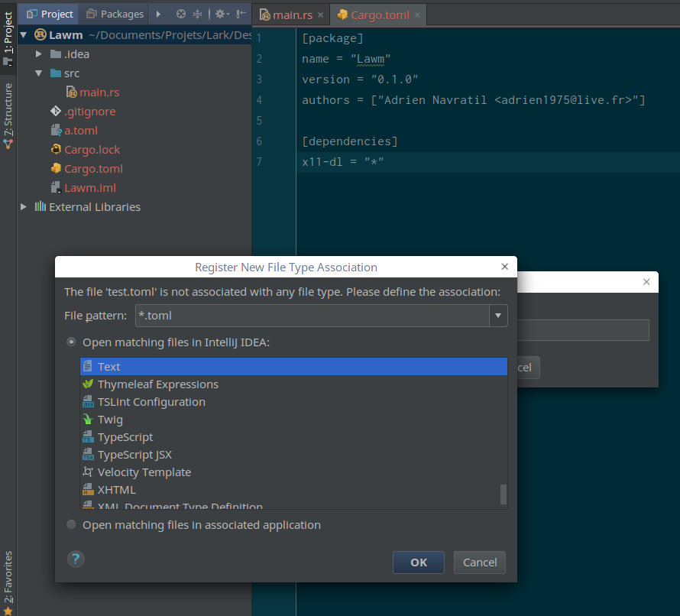Collapse the src folder
680x616 pixels.
(x=39, y=73)
